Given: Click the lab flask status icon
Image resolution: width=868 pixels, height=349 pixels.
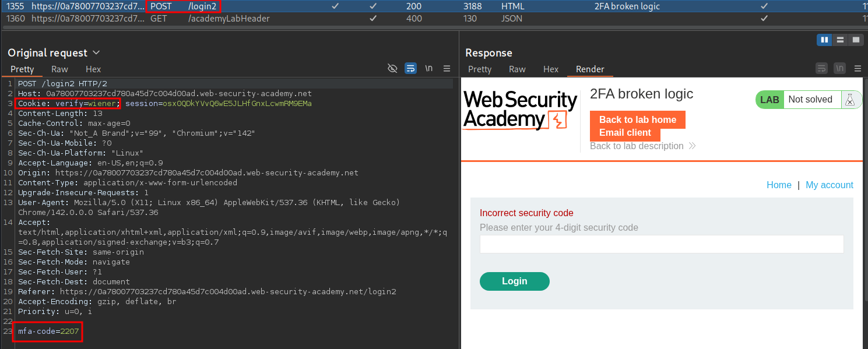Looking at the screenshot, I should [x=850, y=100].
